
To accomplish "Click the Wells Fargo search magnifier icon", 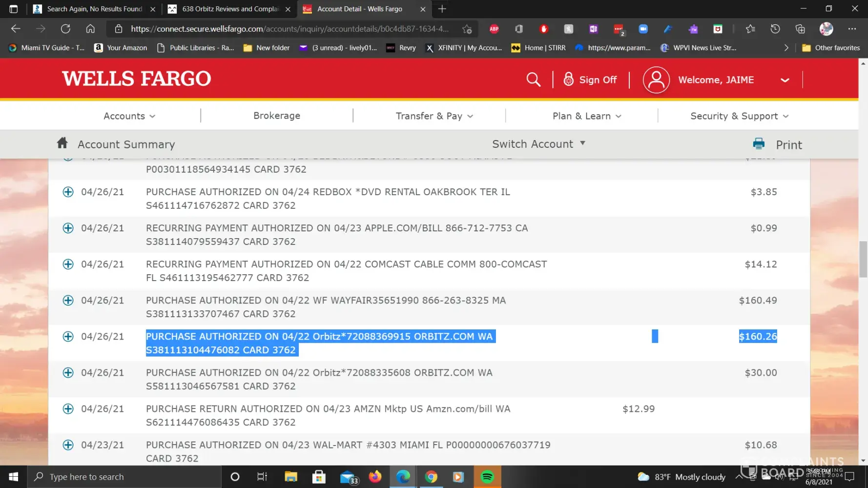I will 533,80.
